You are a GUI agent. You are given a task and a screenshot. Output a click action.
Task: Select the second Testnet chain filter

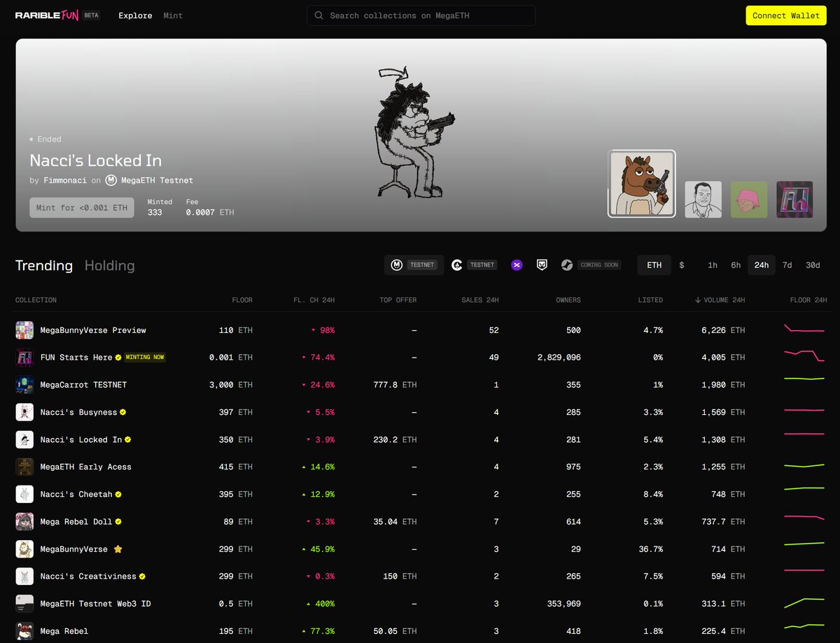coord(474,265)
